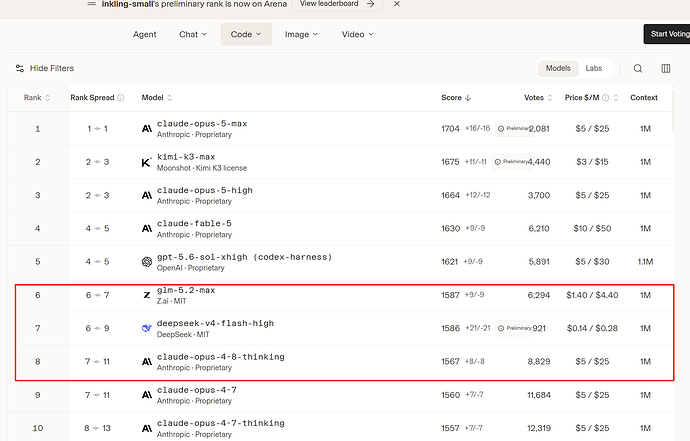Click the Preliminary badge on deepseek-v4-flash-high row

tap(514, 328)
